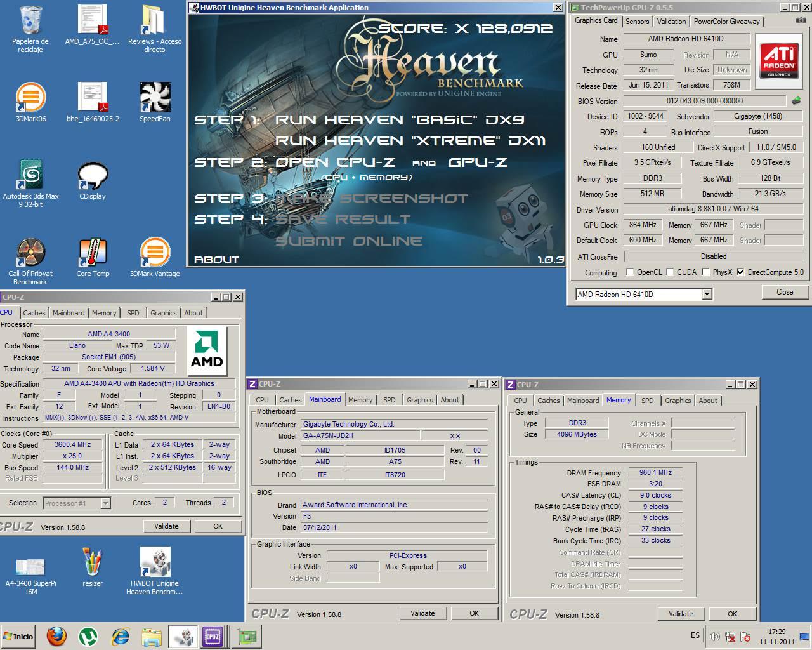Launch SpeedFan desktop shortcut
The width and height of the screenshot is (812, 650).
[x=155, y=103]
